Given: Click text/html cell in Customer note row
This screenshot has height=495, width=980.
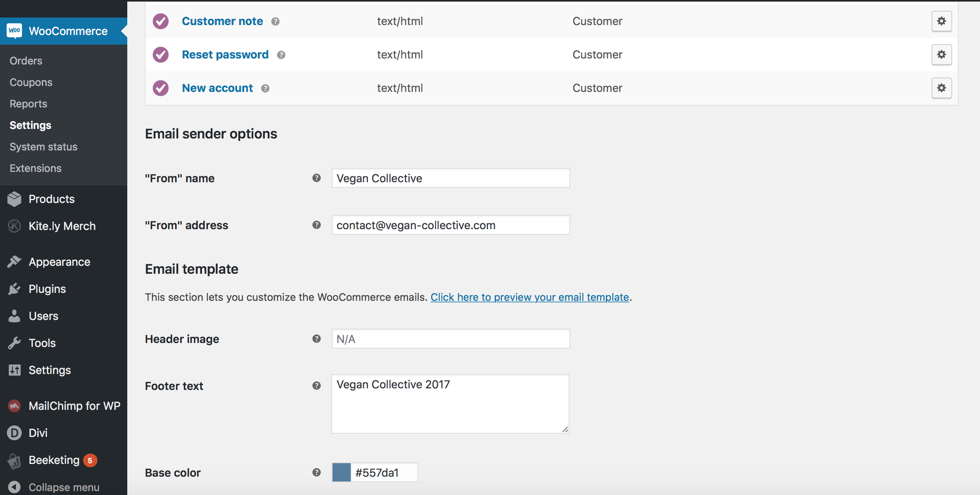Looking at the screenshot, I should tap(400, 21).
